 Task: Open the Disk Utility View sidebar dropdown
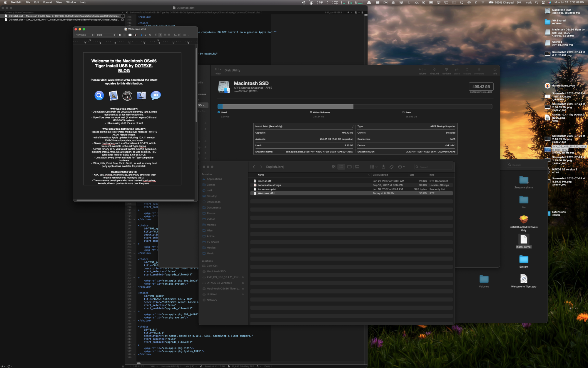coord(218,69)
